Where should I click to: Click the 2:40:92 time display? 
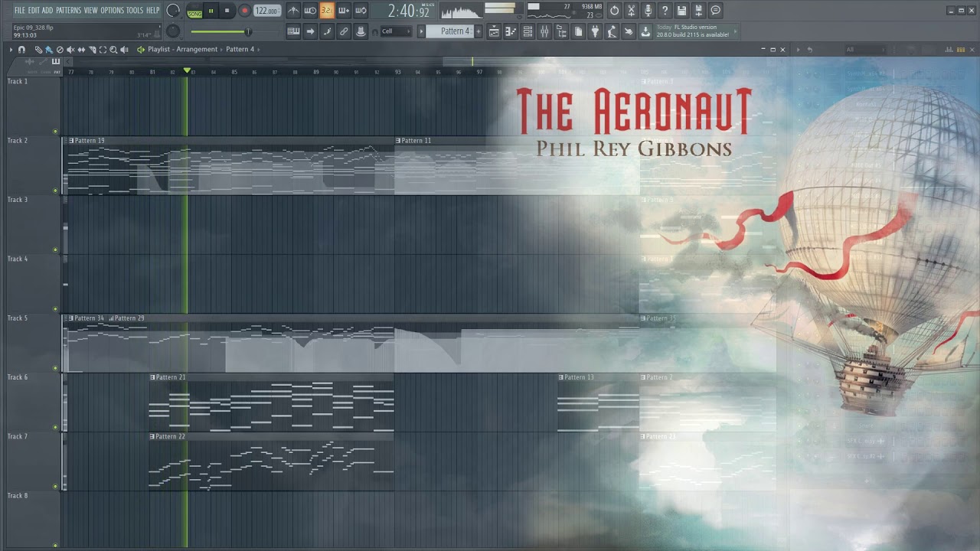[408, 11]
